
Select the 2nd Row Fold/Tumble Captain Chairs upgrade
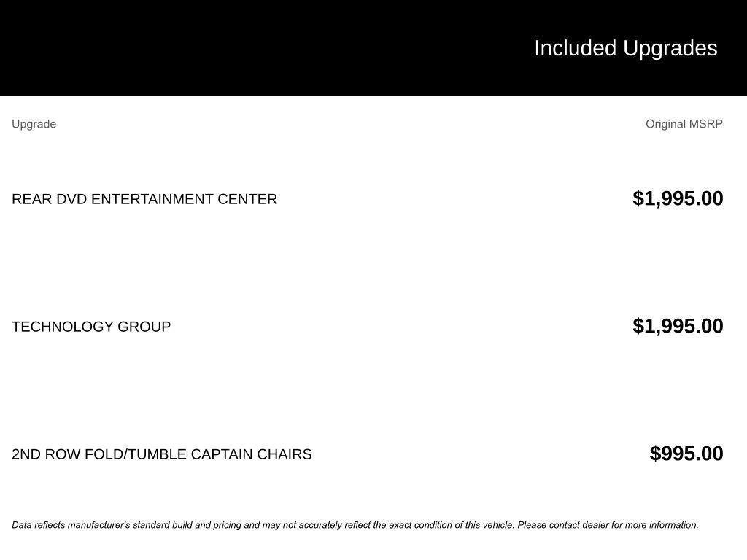coord(162,454)
